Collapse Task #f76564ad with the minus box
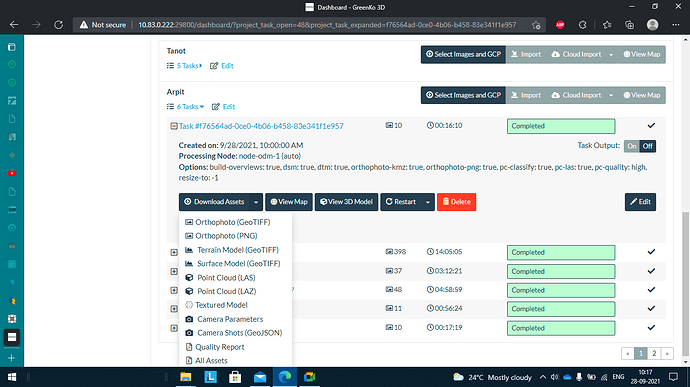Screen dimensions: 690x387 174,126
